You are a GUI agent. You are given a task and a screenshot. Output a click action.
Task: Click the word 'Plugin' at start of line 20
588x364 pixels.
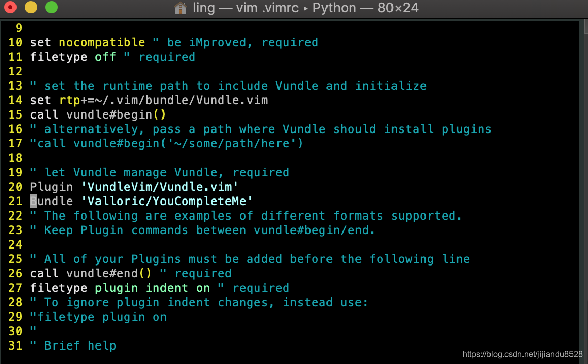[x=52, y=187]
